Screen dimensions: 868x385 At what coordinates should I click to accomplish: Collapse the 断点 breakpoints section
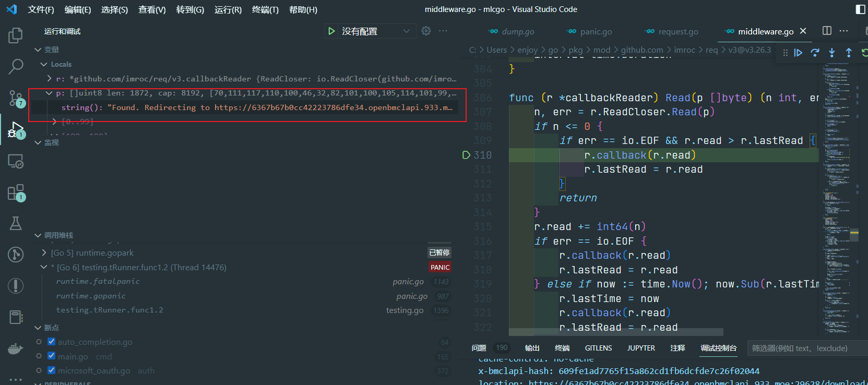(38, 328)
